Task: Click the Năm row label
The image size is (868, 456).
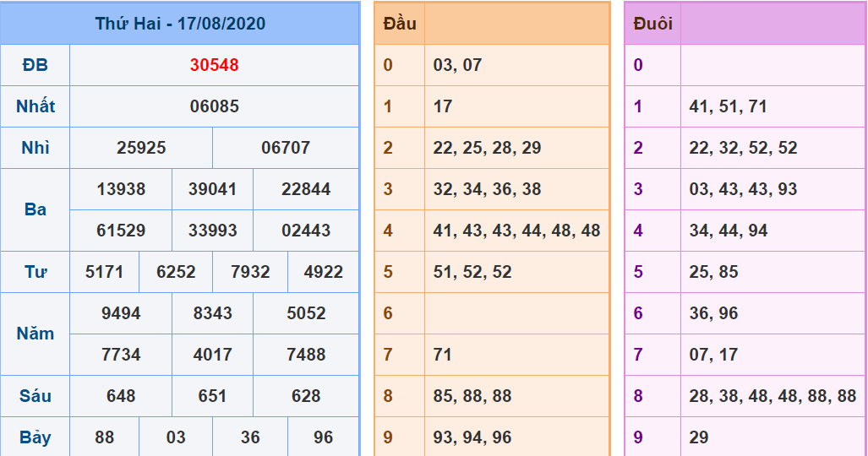Action: coord(35,334)
